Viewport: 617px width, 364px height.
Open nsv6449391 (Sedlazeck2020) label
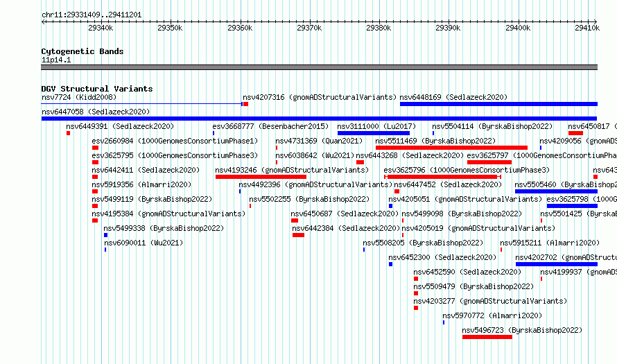tap(120, 126)
